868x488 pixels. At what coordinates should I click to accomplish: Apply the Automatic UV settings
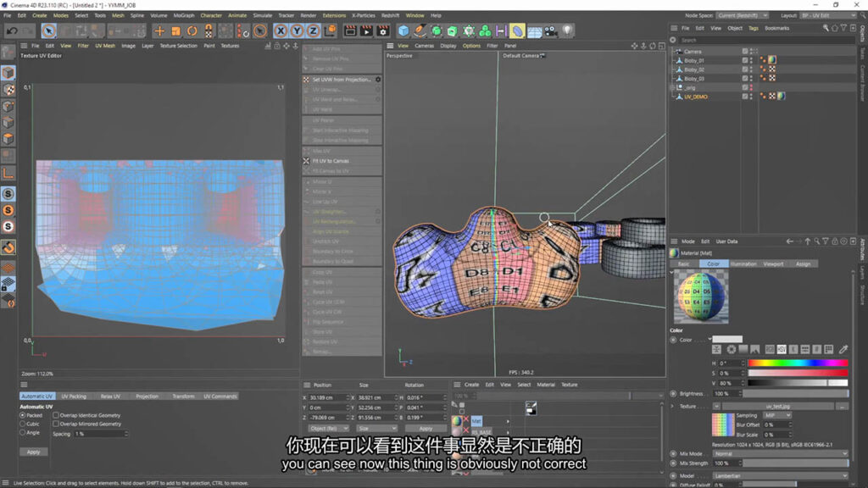[x=33, y=452]
